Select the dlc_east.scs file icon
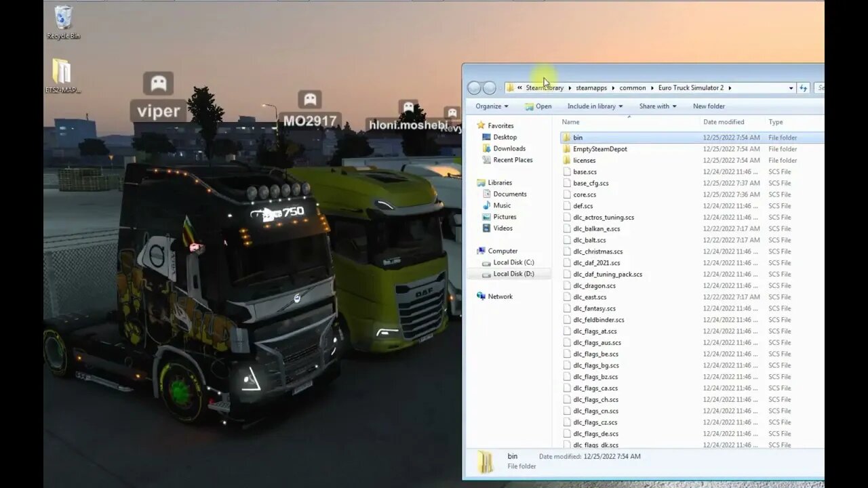Screen dimensions: 868x488 click(x=566, y=298)
